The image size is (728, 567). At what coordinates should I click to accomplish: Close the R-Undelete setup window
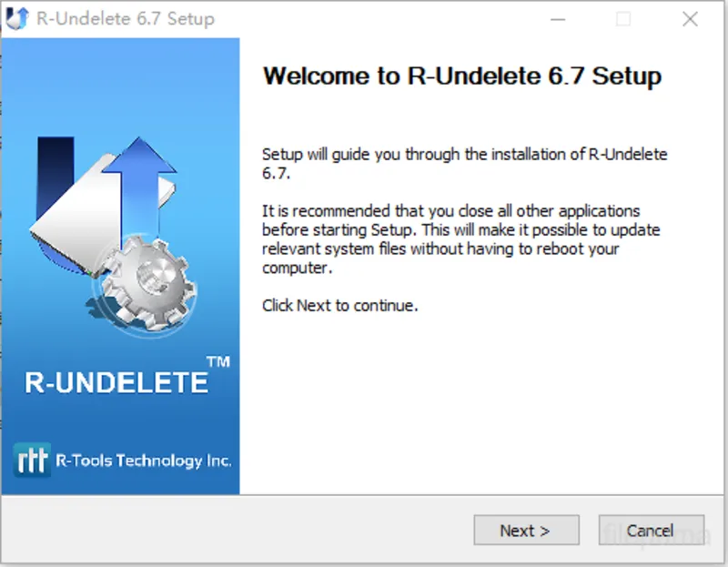pos(689,19)
